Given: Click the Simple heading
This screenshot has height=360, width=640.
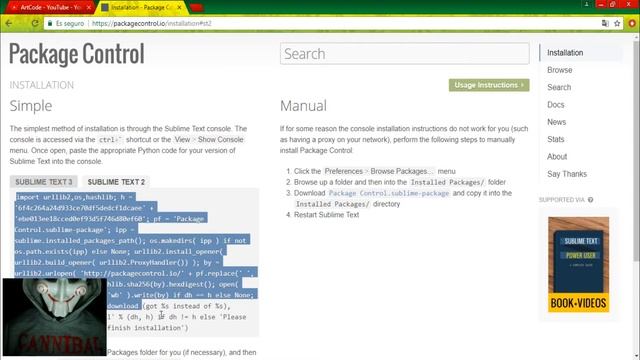Looking at the screenshot, I should pyautogui.click(x=31, y=106).
